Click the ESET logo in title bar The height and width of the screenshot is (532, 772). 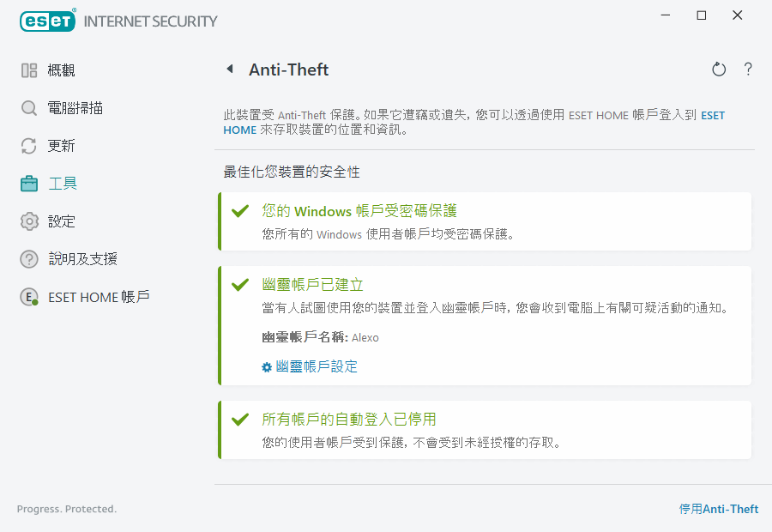pyautogui.click(x=48, y=21)
